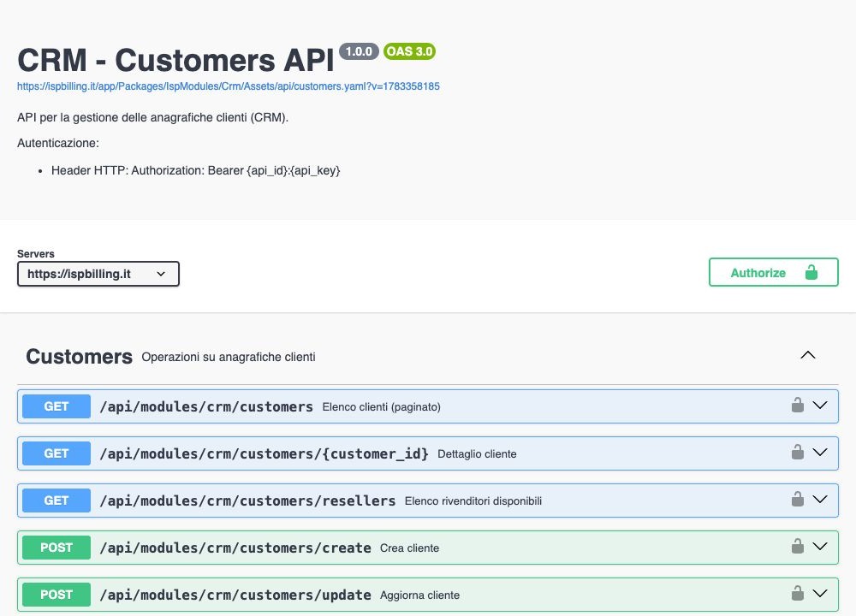Expand the customers/resellers endpoint chevron
This screenshot has height=616, width=856.
[x=820, y=500]
